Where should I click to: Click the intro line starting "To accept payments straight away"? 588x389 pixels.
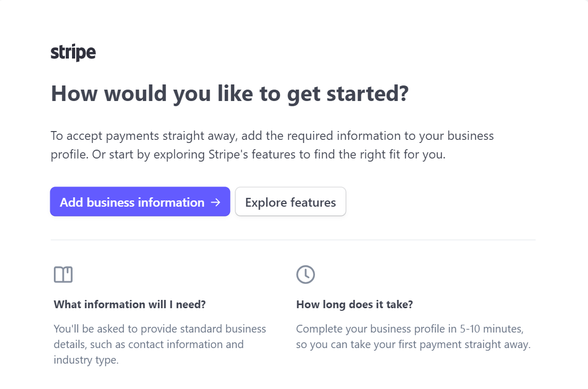tap(273, 136)
